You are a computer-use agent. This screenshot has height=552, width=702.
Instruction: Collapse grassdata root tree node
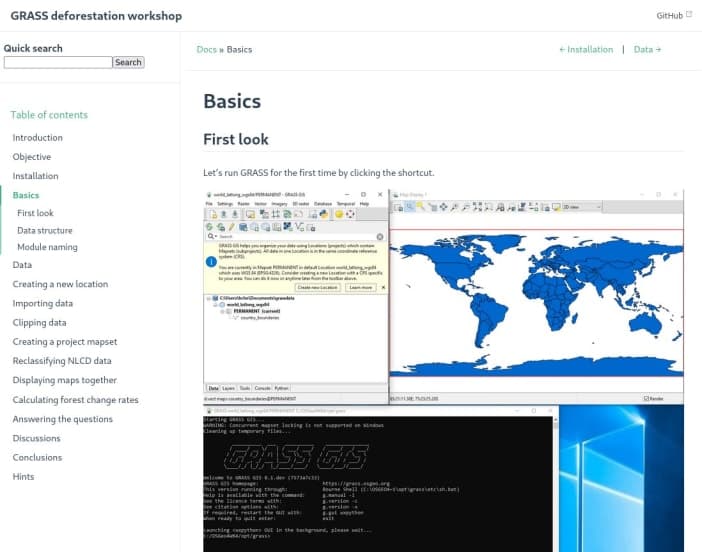(209, 298)
